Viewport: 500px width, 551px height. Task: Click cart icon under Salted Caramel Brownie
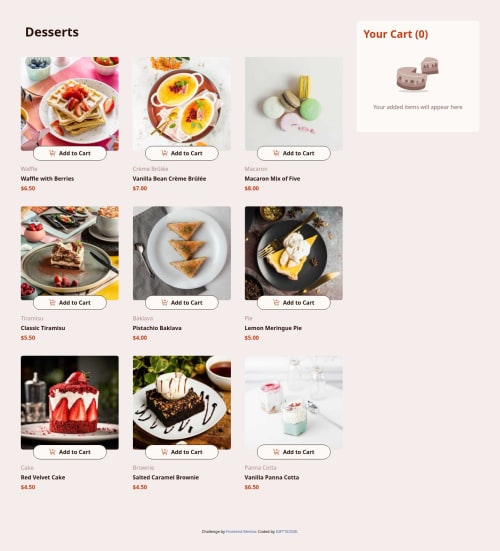click(x=164, y=452)
